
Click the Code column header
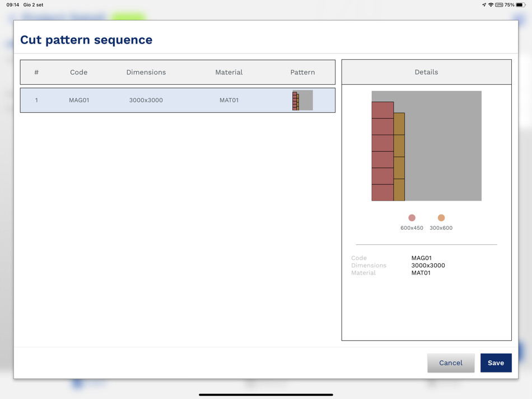[x=79, y=72]
